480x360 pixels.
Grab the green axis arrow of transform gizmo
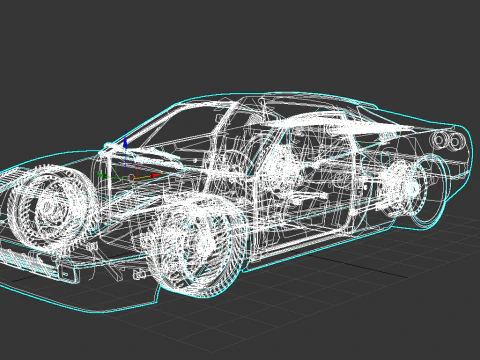tap(101, 175)
